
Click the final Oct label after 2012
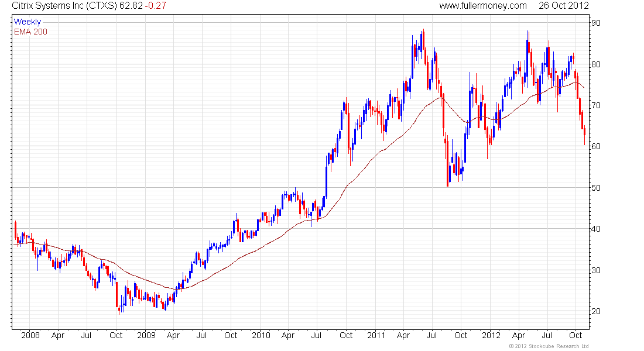pyautogui.click(x=576, y=335)
